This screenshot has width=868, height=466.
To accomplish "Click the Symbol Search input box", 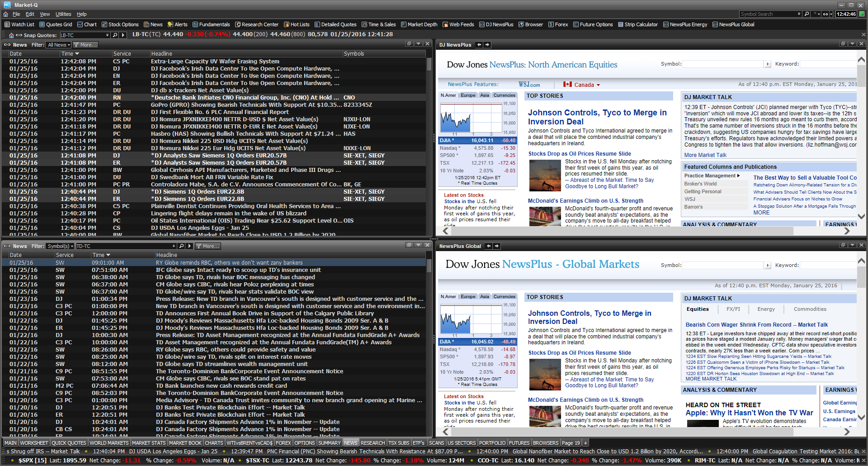I will click(x=768, y=14).
